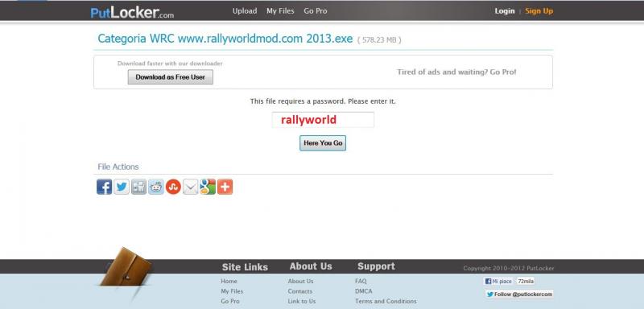Open Terms and Conditions footer link

[386, 301]
